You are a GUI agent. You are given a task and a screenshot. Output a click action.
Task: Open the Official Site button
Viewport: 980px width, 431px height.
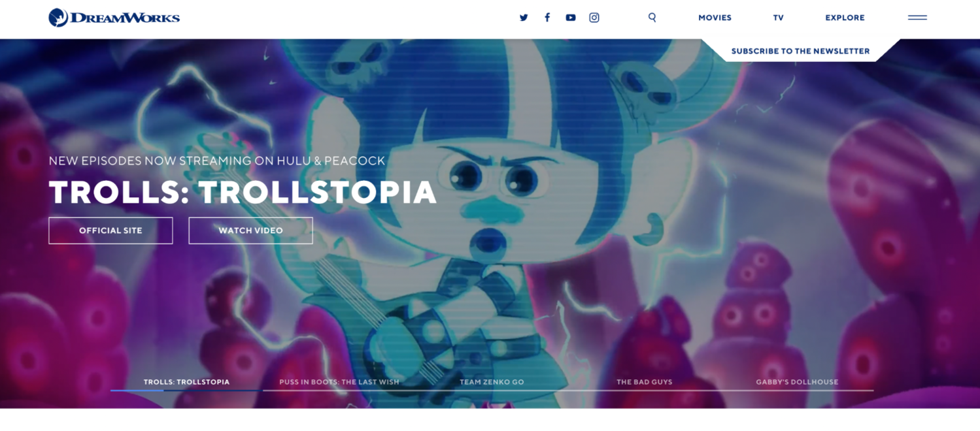(x=110, y=231)
